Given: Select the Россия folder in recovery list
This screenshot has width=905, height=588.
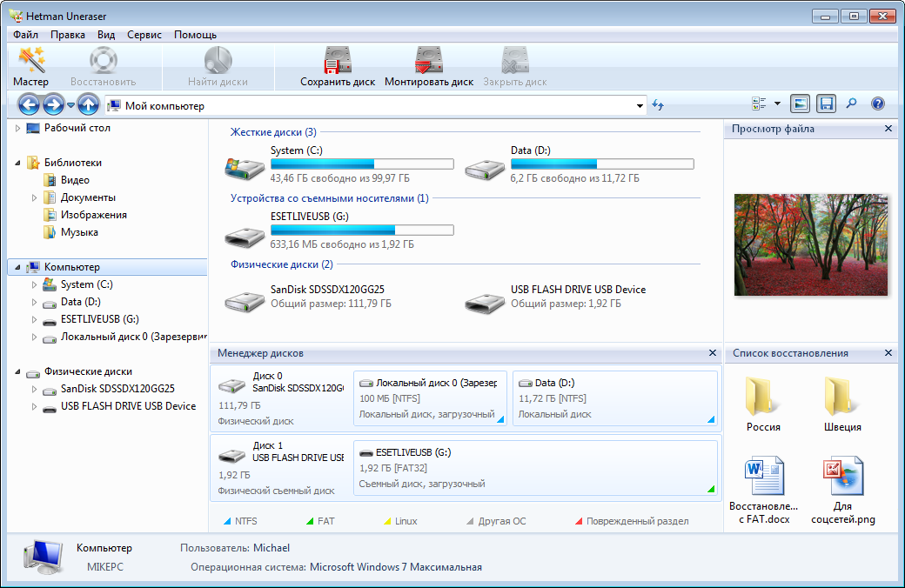Looking at the screenshot, I should click(763, 405).
